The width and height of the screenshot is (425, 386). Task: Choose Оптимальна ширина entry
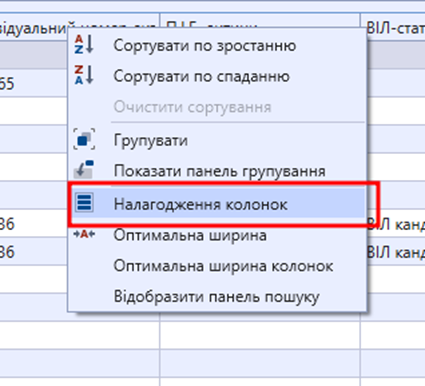point(190,235)
